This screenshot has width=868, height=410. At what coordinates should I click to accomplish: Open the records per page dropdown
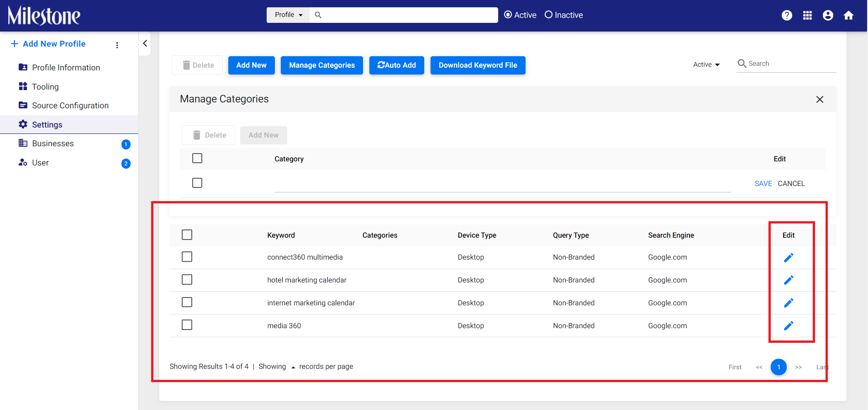point(293,367)
